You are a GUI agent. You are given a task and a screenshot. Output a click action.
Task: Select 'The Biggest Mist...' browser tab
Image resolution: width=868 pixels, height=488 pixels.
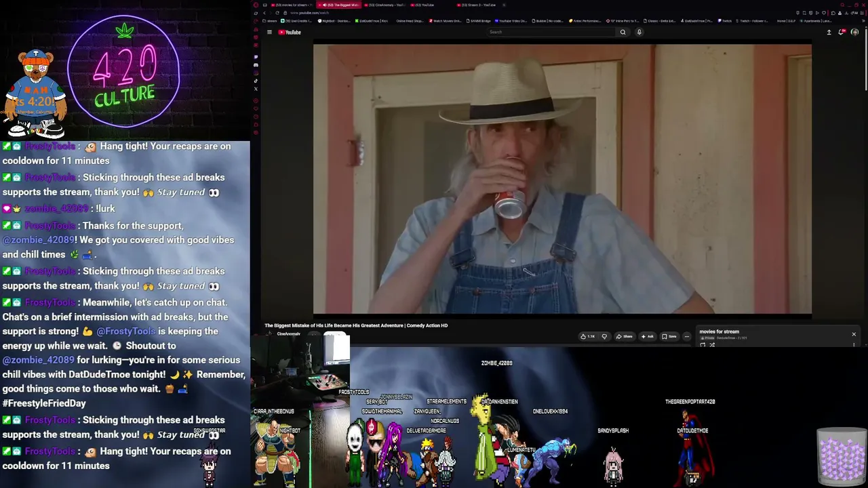pos(339,5)
